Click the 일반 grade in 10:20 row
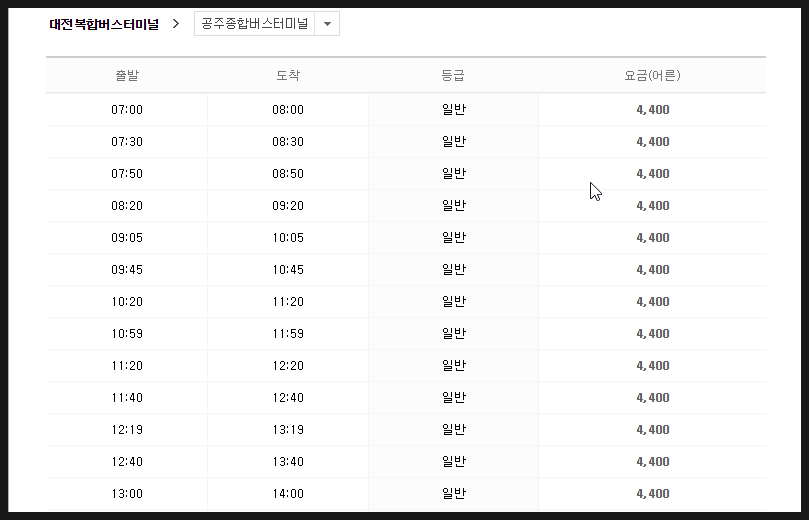The width and height of the screenshot is (809, 520). pyautogui.click(x=454, y=301)
